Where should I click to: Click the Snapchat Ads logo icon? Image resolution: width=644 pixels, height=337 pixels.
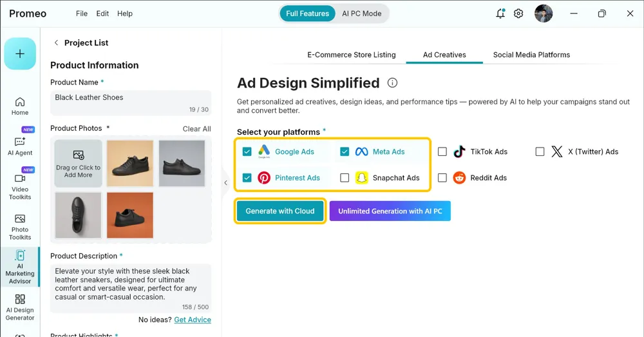361,178
